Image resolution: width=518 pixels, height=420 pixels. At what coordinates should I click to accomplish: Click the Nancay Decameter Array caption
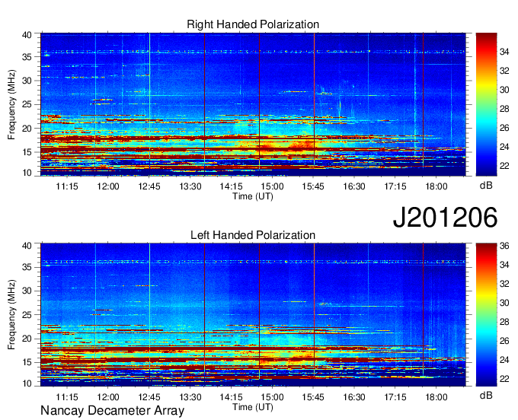(x=112, y=411)
